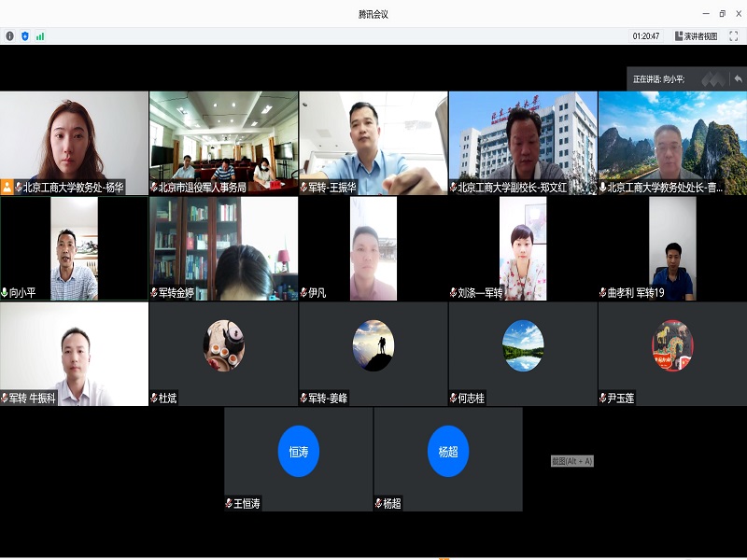Click the 演讲者视图 layout icon

tap(679, 37)
